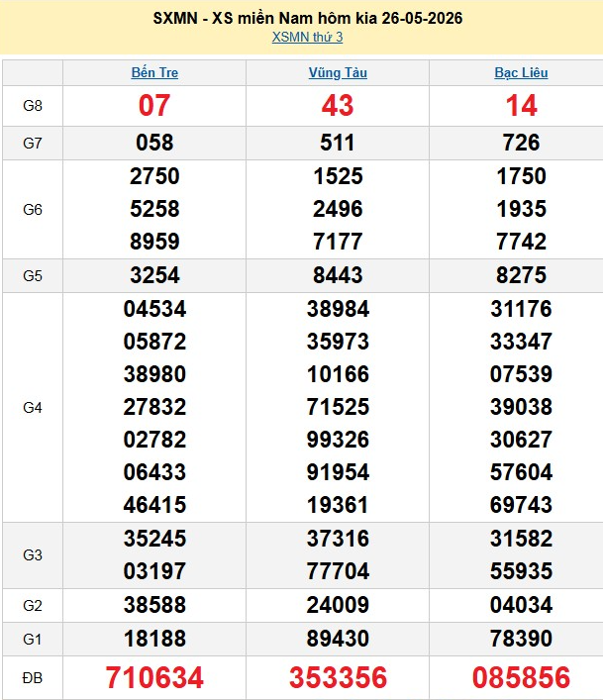Click special prize number 085856
Image resolution: width=603 pixels, height=700 pixels.
[521, 677]
